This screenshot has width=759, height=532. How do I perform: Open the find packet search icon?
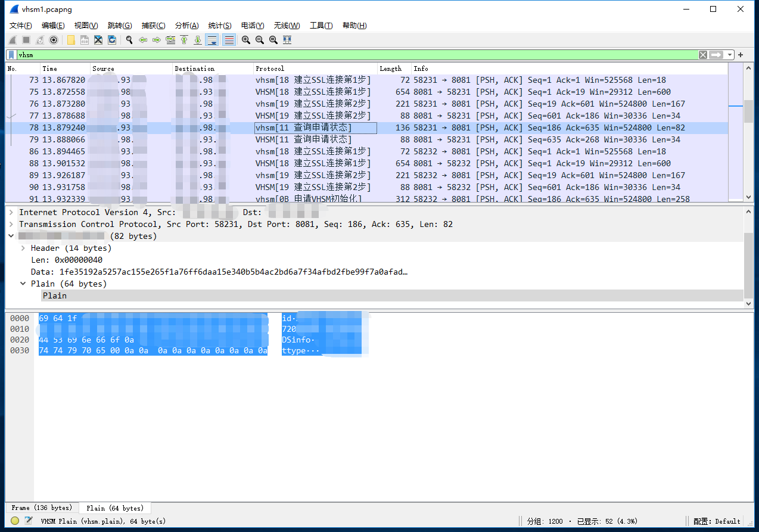point(129,40)
